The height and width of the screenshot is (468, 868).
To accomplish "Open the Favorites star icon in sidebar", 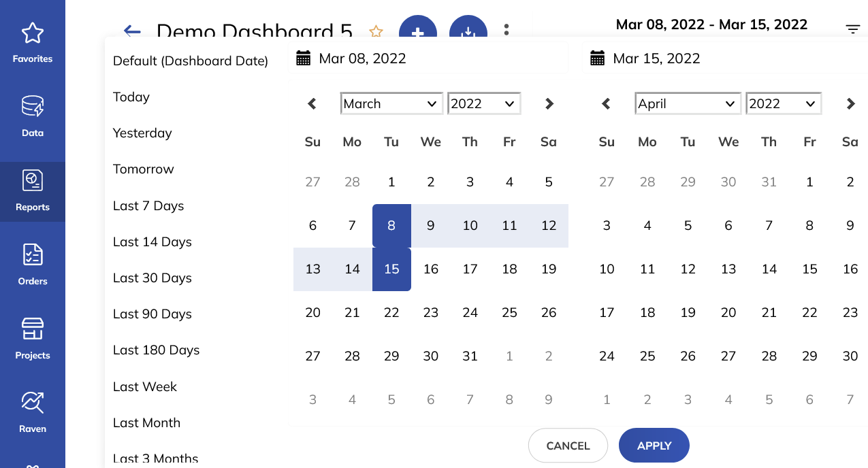I will tap(33, 33).
